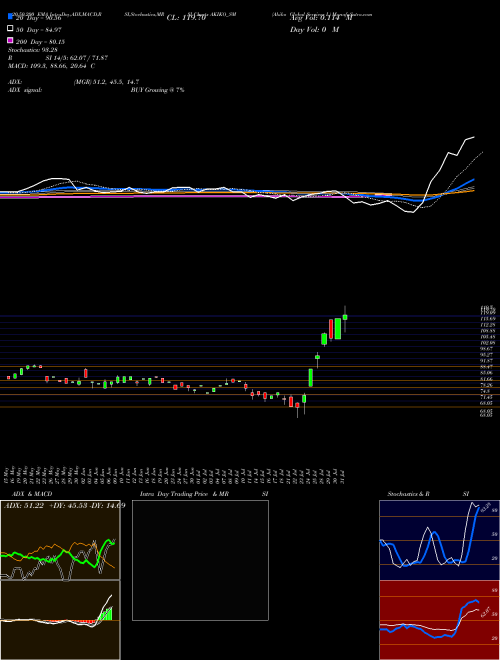This screenshot has width=500, height=660.
Task: Select the '50 Day - 84.97' legend text
Action: (40, 29)
